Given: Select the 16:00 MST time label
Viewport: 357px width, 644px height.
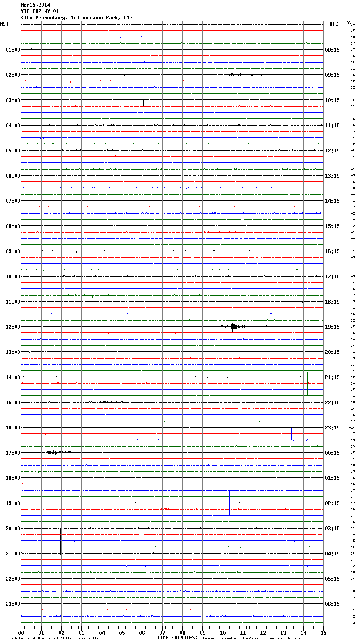Looking at the screenshot, I should pyautogui.click(x=13, y=428).
